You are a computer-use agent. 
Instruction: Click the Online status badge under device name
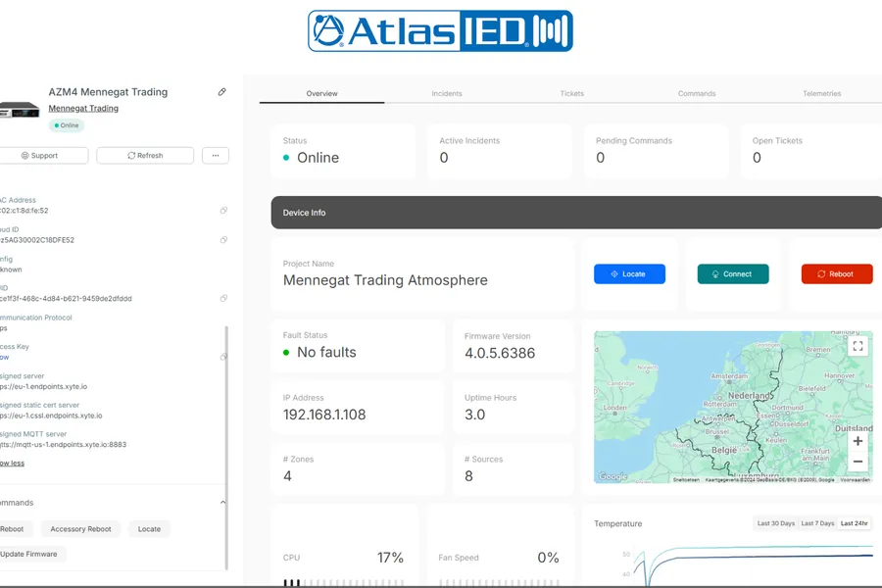67,125
